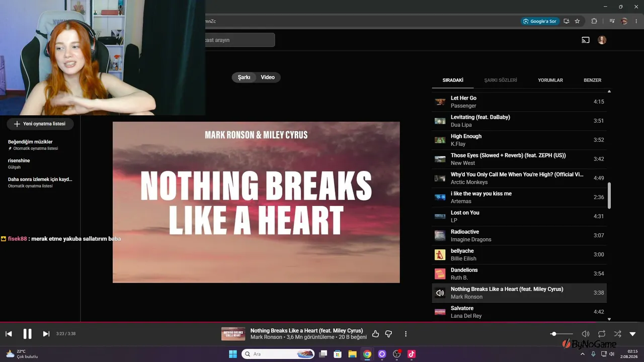Click the search box in YouTube Music

click(239, 40)
